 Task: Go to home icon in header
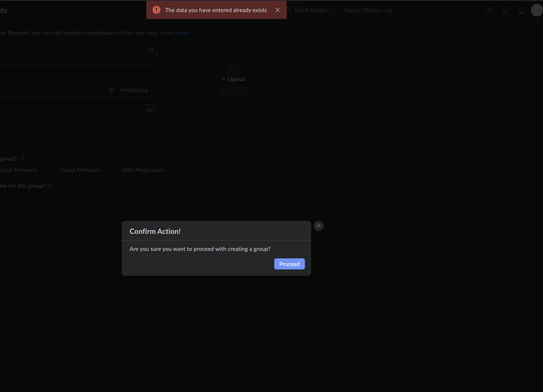[x=521, y=10]
